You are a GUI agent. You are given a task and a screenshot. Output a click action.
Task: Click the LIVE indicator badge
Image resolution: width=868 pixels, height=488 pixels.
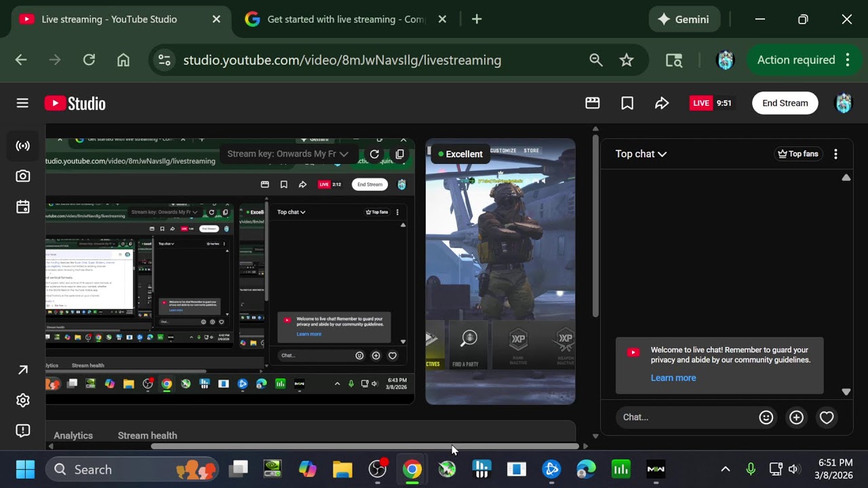click(701, 103)
